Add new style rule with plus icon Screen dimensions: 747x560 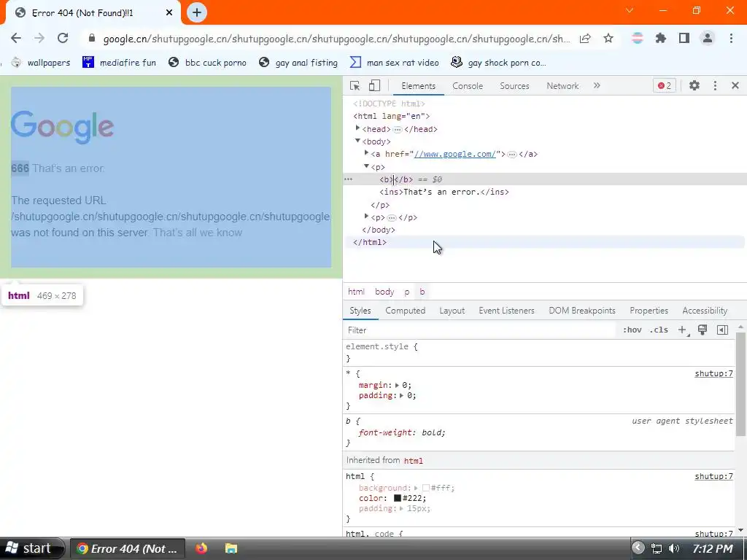(682, 330)
